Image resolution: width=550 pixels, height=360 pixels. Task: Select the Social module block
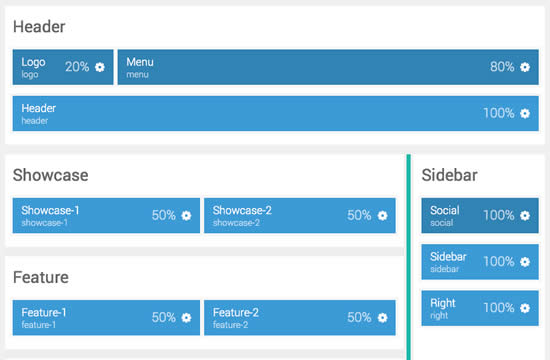click(x=480, y=215)
